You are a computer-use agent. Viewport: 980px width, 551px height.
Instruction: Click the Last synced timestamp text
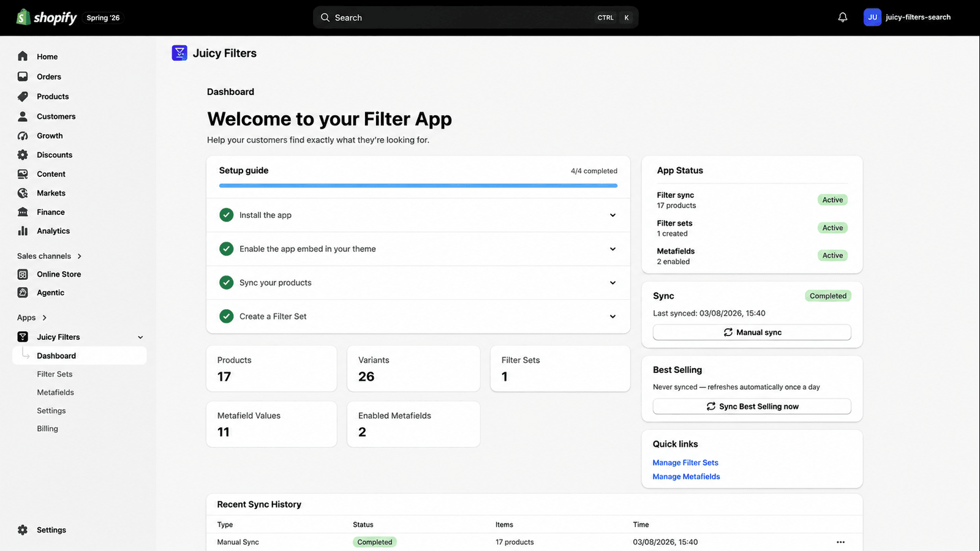click(x=709, y=313)
